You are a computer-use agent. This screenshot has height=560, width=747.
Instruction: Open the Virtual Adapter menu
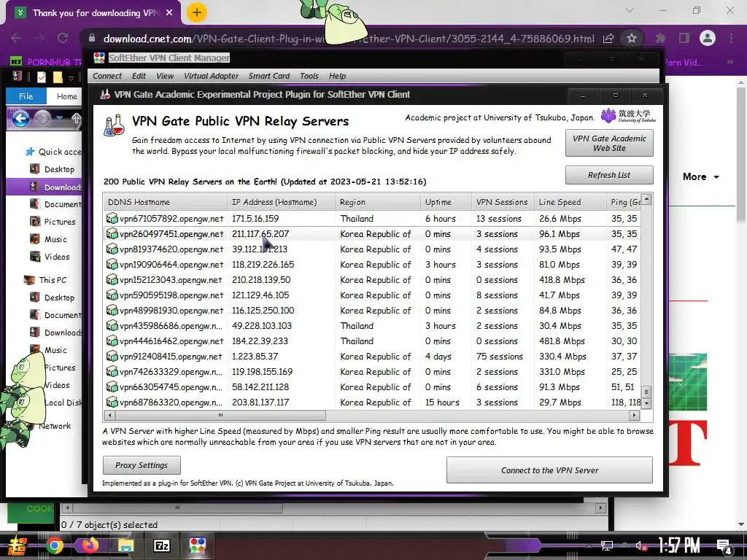pos(211,76)
